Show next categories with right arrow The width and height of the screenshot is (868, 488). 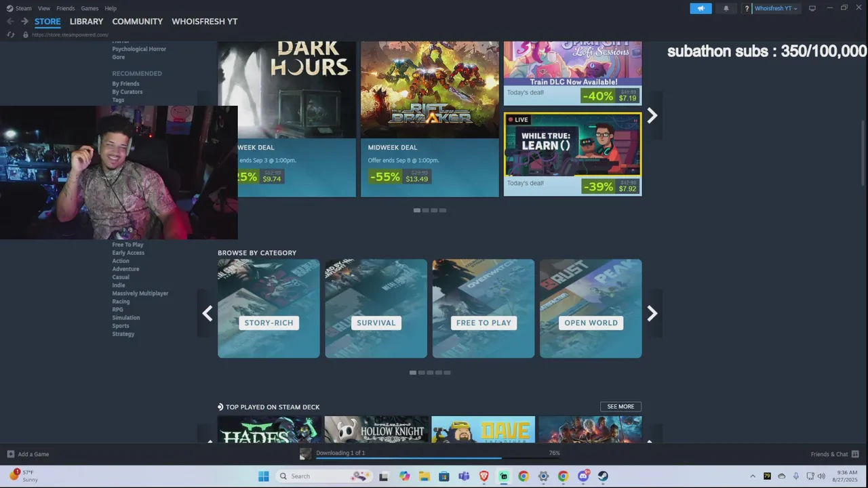pyautogui.click(x=652, y=313)
